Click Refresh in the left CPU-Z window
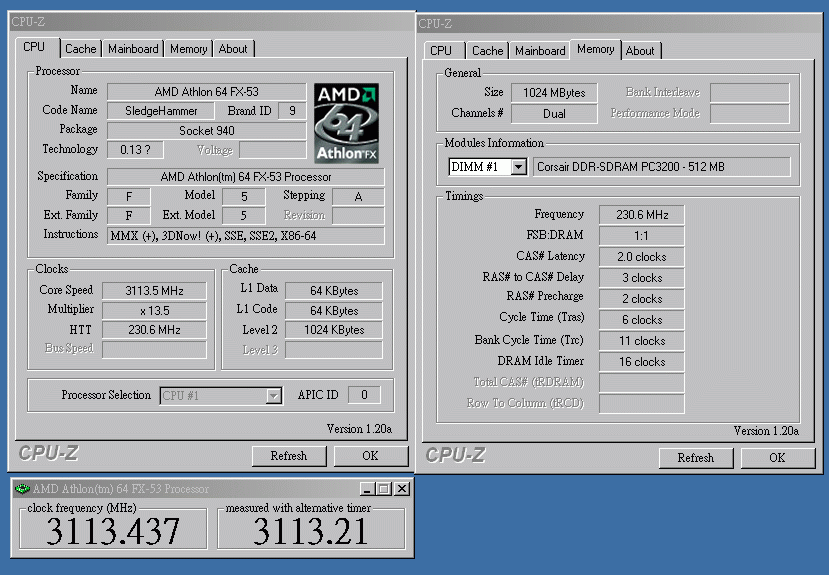Screen dimensions: 829x575 tap(289, 456)
